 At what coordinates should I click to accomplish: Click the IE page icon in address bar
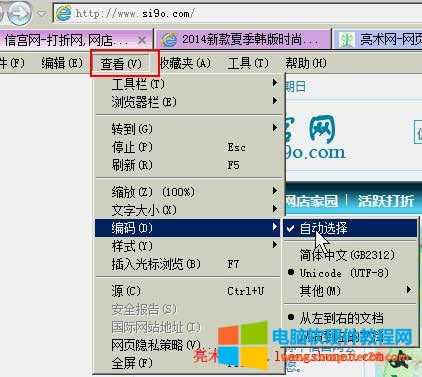coord(63,14)
